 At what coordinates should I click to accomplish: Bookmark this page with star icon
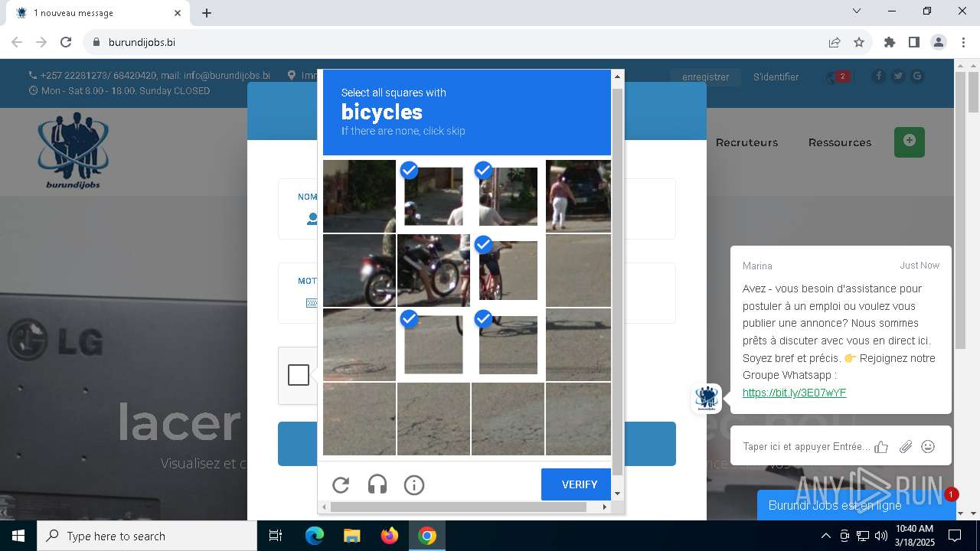[859, 42]
